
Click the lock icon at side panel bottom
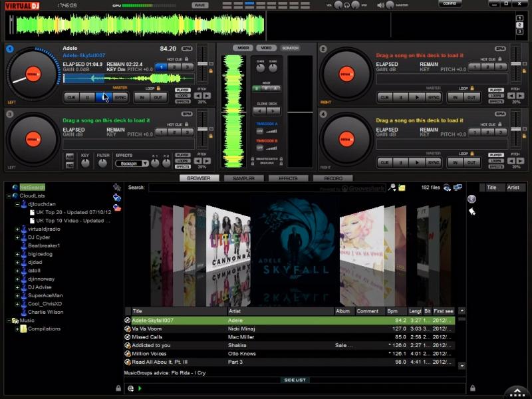(x=473, y=388)
